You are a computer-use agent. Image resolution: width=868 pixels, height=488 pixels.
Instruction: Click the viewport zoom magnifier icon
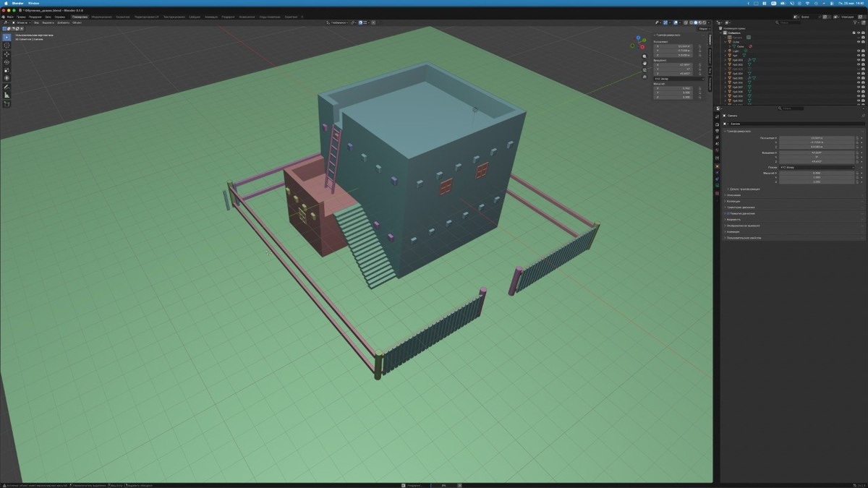tap(644, 56)
